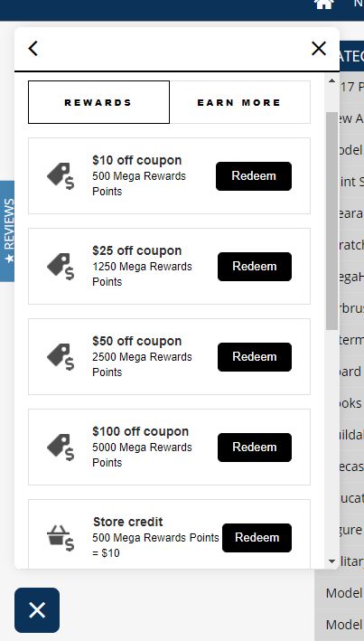364x641 pixels.
Task: Click the $25 off coupon tag icon
Action: tap(61, 267)
